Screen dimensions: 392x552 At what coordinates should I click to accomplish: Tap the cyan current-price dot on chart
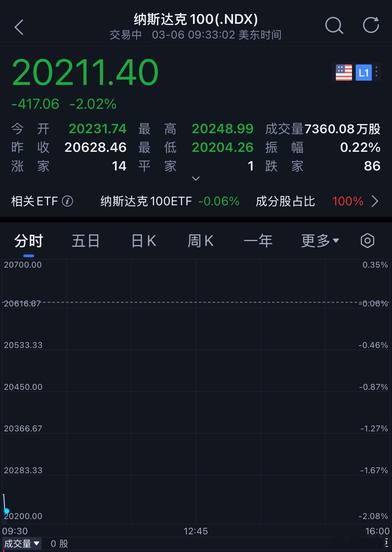coord(6,511)
